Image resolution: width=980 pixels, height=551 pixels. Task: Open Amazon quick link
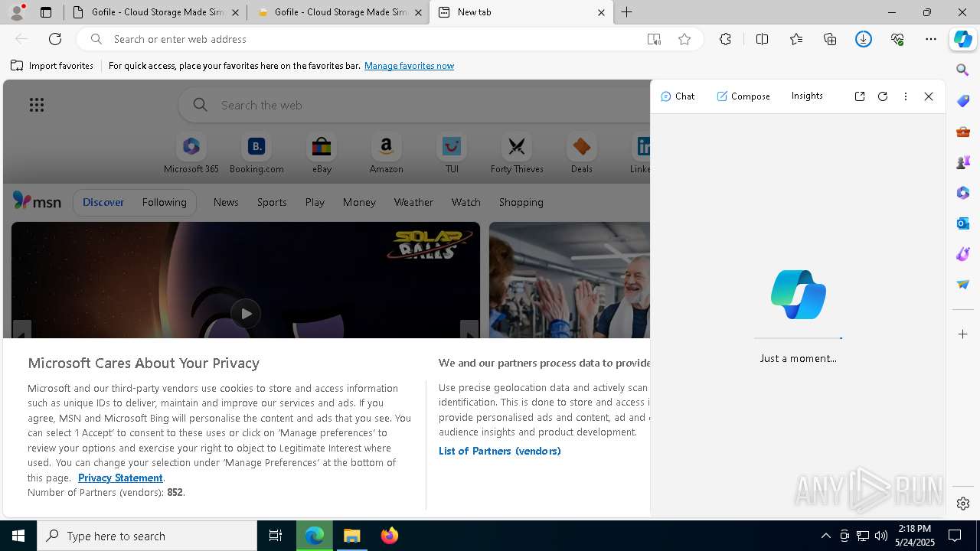[386, 154]
